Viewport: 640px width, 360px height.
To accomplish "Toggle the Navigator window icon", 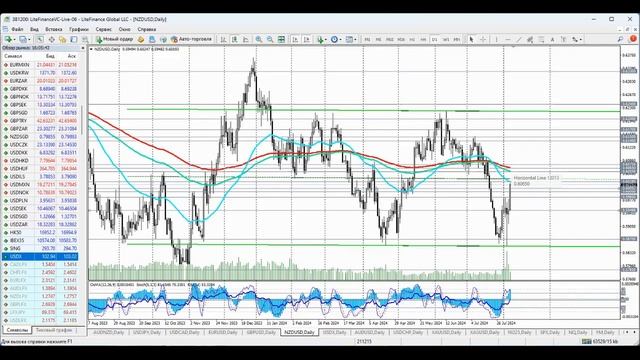I will tap(62, 39).
